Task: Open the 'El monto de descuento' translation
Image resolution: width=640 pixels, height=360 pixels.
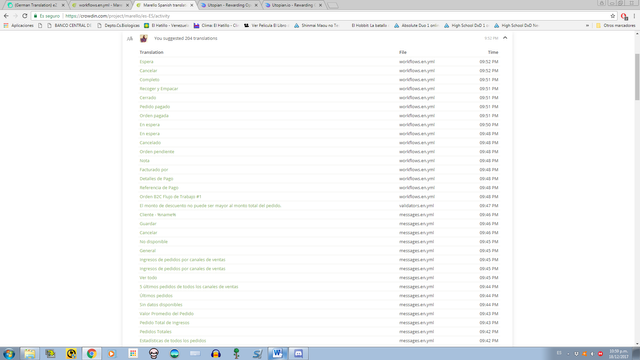Action: click(x=210, y=205)
